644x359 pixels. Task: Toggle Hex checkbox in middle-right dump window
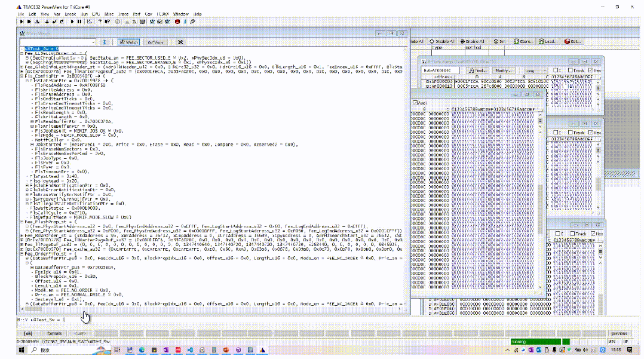click(591, 132)
